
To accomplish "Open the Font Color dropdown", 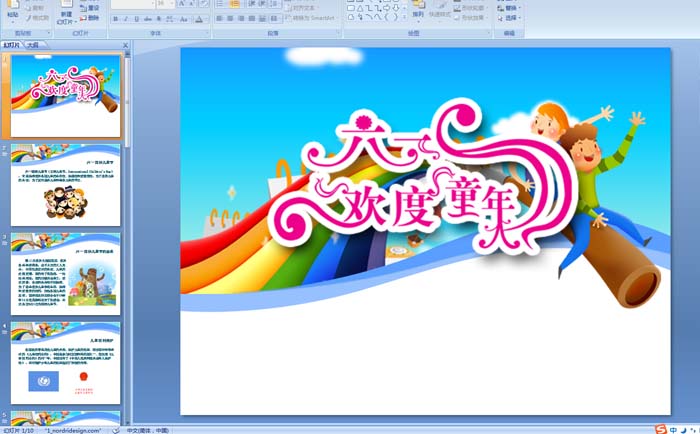I will [201, 19].
